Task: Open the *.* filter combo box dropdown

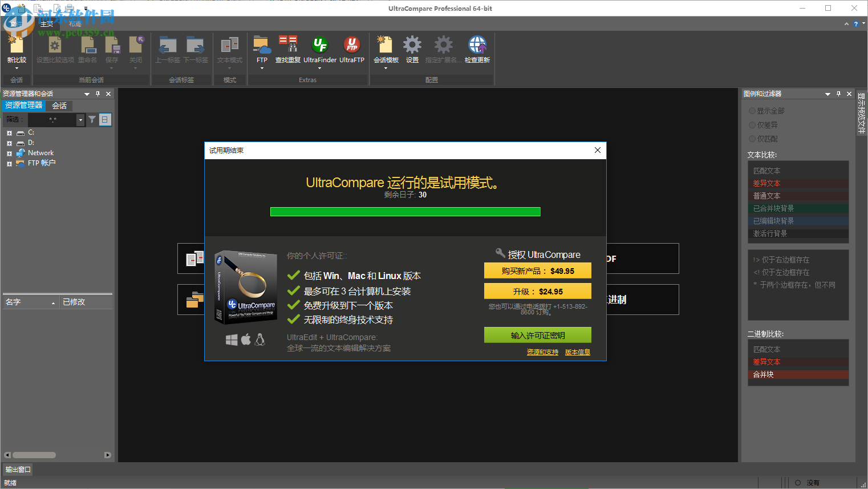Action: pos(80,120)
